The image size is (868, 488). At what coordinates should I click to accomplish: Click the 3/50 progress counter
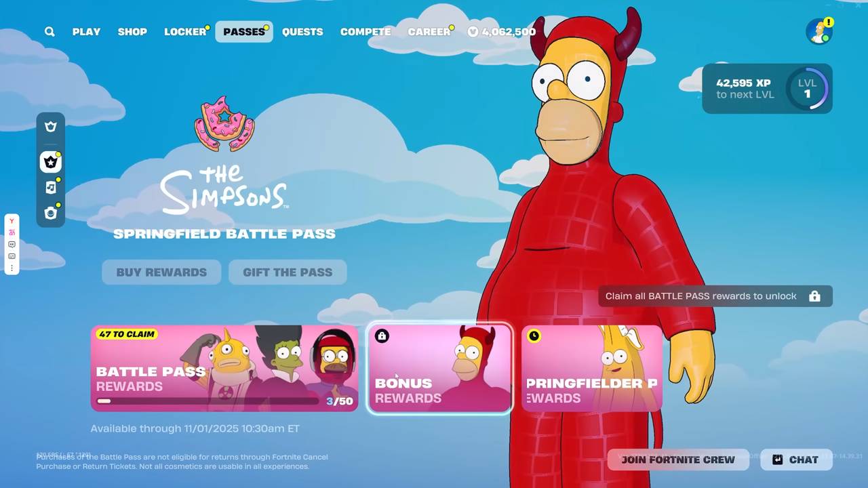coord(340,401)
